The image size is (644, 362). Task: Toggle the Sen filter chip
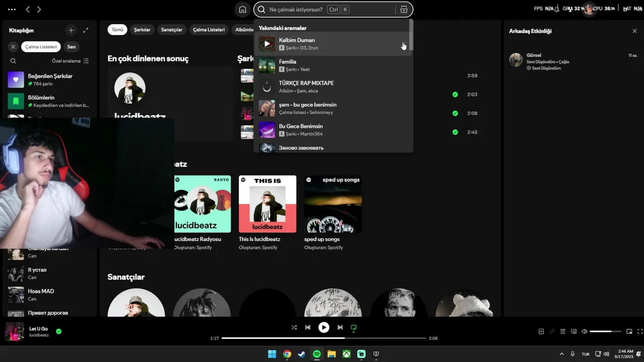coord(71,47)
